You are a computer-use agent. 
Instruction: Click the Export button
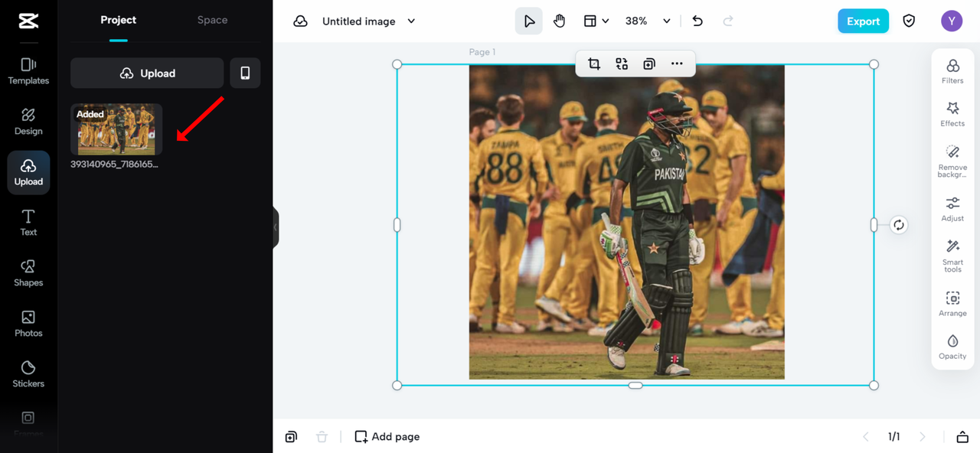pyautogui.click(x=863, y=21)
